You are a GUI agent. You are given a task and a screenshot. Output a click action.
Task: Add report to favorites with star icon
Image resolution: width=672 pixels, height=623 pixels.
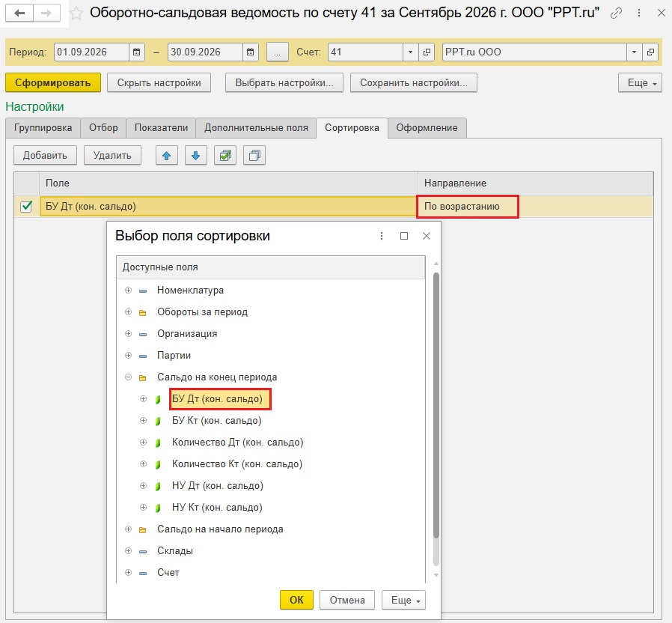point(76,13)
